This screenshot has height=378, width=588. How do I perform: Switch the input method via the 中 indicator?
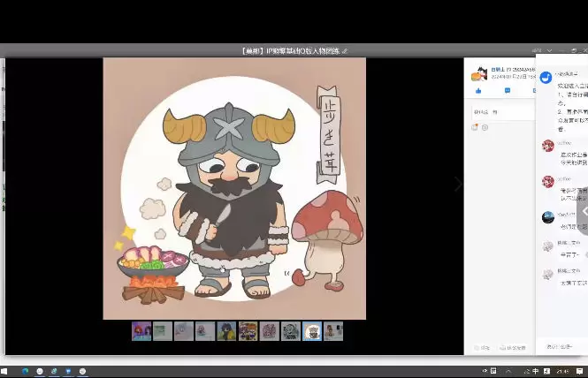[x=536, y=371]
